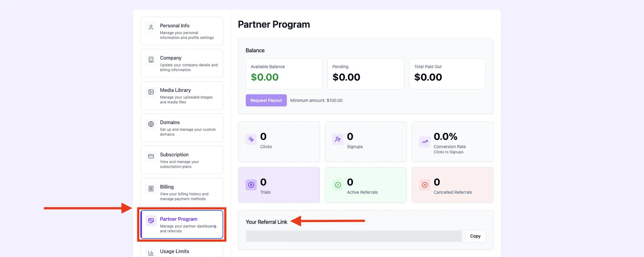Open Usage Limits section
The width and height of the screenshot is (644, 257).
tap(182, 250)
